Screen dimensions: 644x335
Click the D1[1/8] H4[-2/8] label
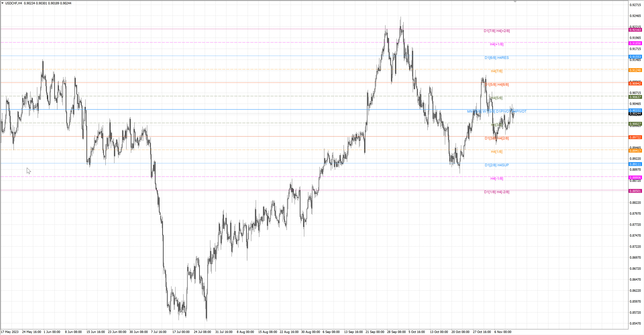pyautogui.click(x=496, y=192)
